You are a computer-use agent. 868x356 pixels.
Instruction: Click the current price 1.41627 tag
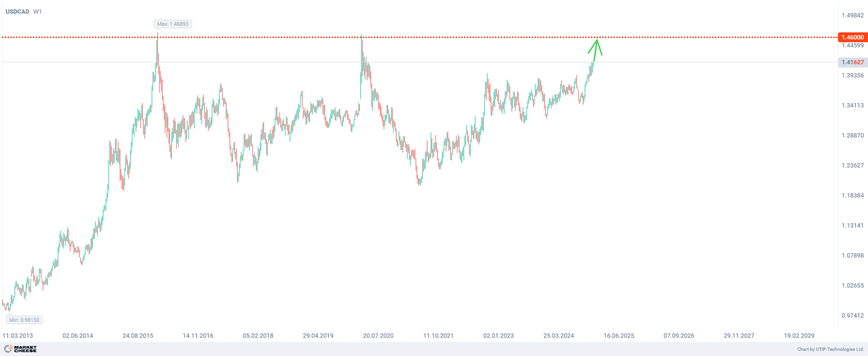coord(852,62)
